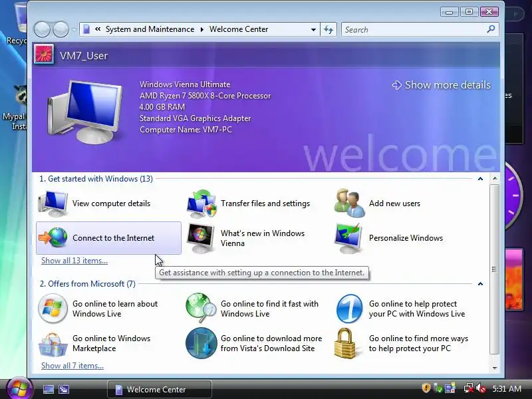
Task: Select the Add new users icon
Action: click(350, 203)
